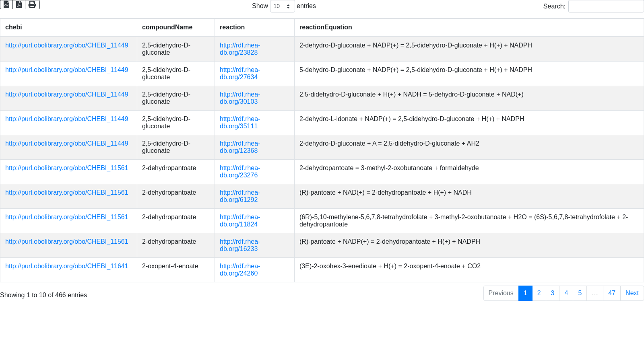Go to page 2 of results
Image resolution: width=644 pixels, height=362 pixels.
tap(539, 293)
